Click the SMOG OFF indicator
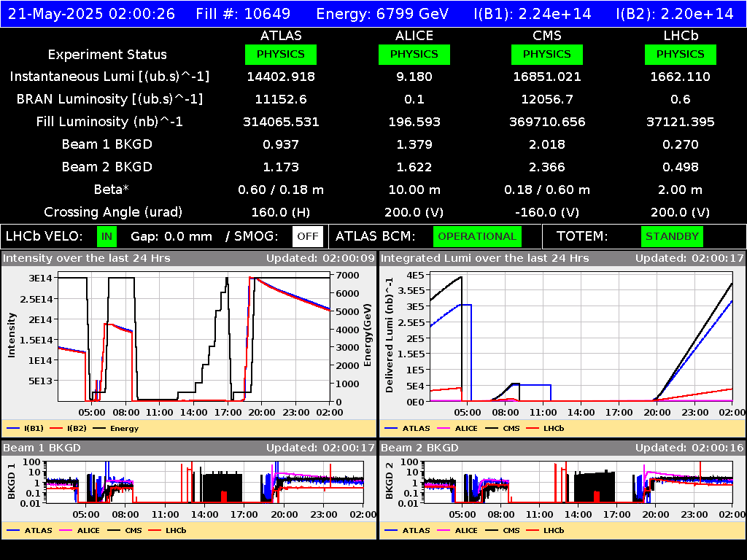Image resolution: width=747 pixels, height=560 pixels. pos(307,237)
